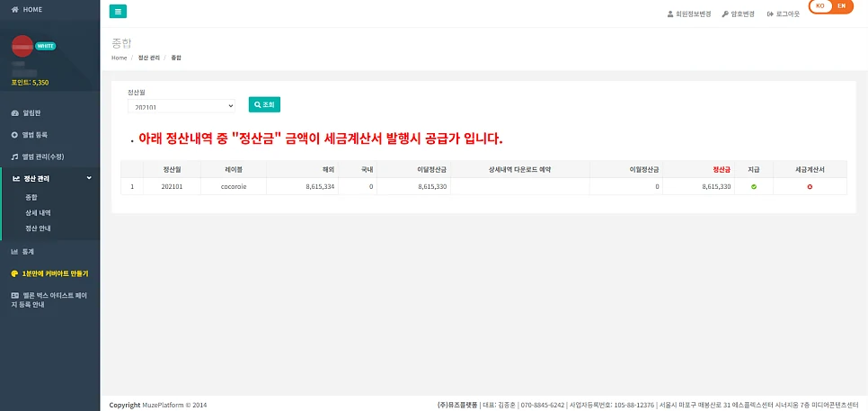868x411 pixels.
Task: Click 정산 관리 in the breadcrumb
Action: 149,58
